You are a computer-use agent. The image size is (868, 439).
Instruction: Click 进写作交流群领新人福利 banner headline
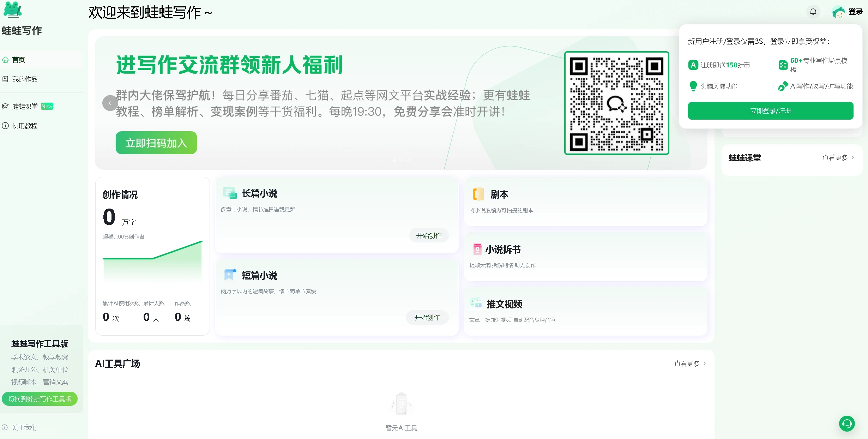click(229, 65)
